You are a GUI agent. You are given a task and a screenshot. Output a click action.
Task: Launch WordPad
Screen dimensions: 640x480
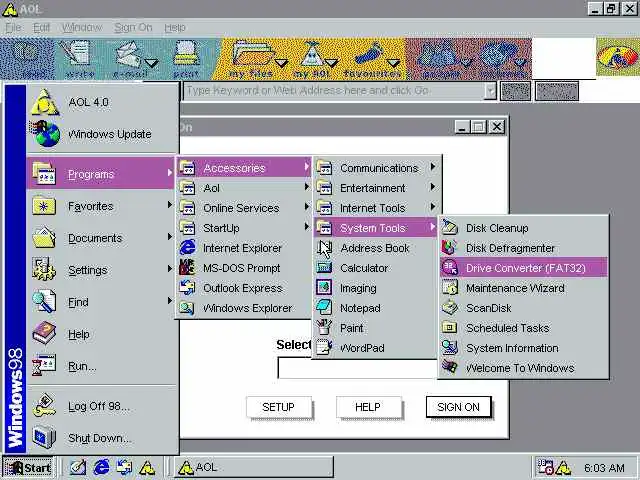coord(376,348)
